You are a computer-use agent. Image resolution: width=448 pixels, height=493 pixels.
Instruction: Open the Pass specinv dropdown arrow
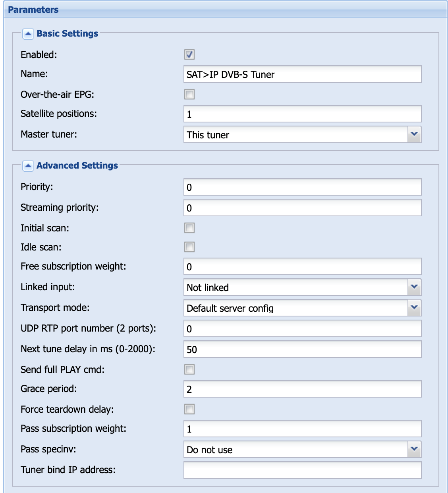(414, 449)
